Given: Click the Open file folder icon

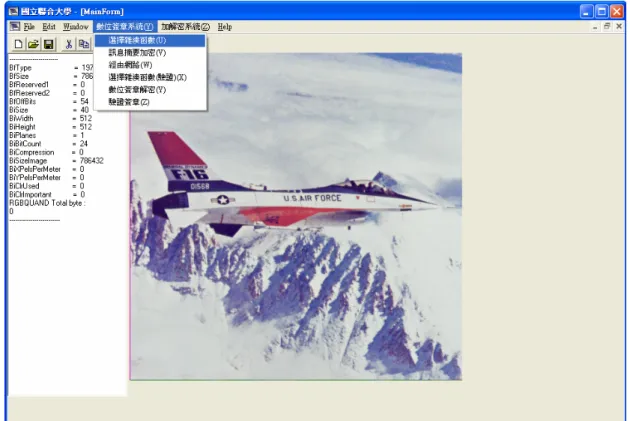Looking at the screenshot, I should tap(33, 44).
